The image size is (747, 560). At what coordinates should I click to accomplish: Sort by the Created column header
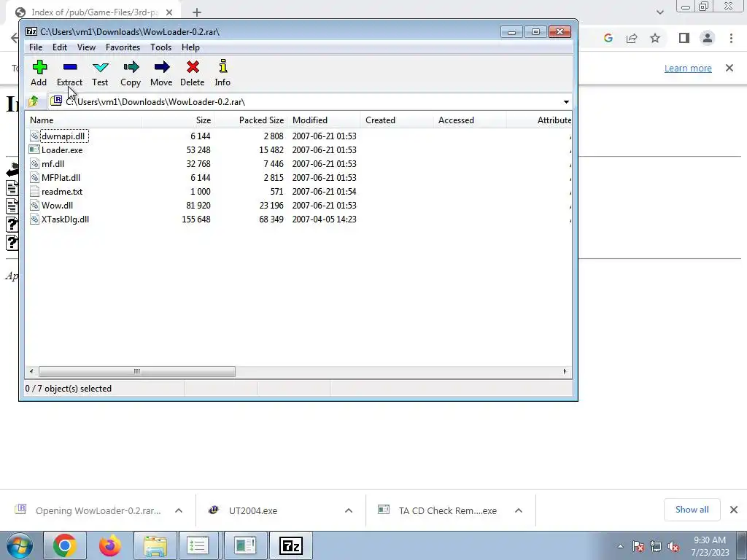click(x=397, y=120)
